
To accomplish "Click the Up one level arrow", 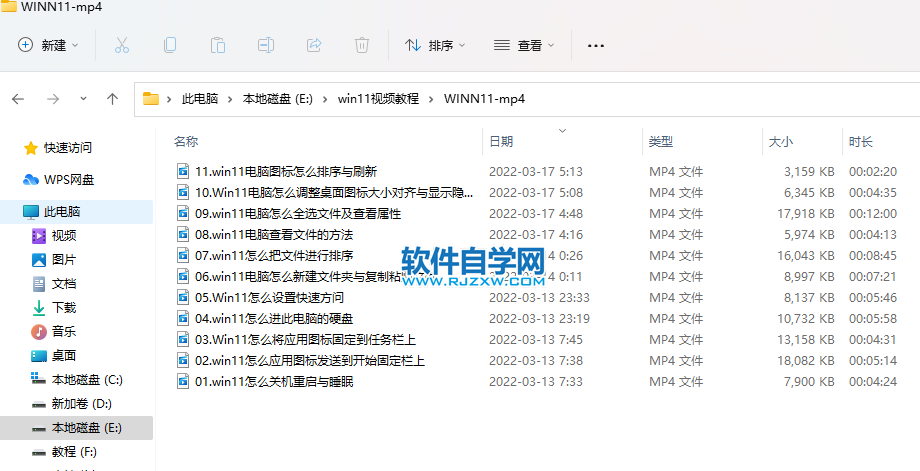I will [x=113, y=99].
